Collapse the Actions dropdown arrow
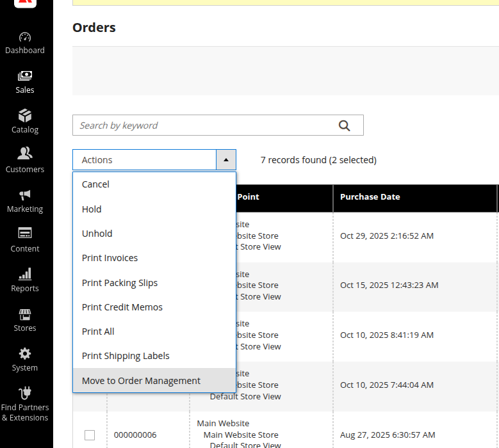The width and height of the screenshot is (499, 448). pos(226,160)
